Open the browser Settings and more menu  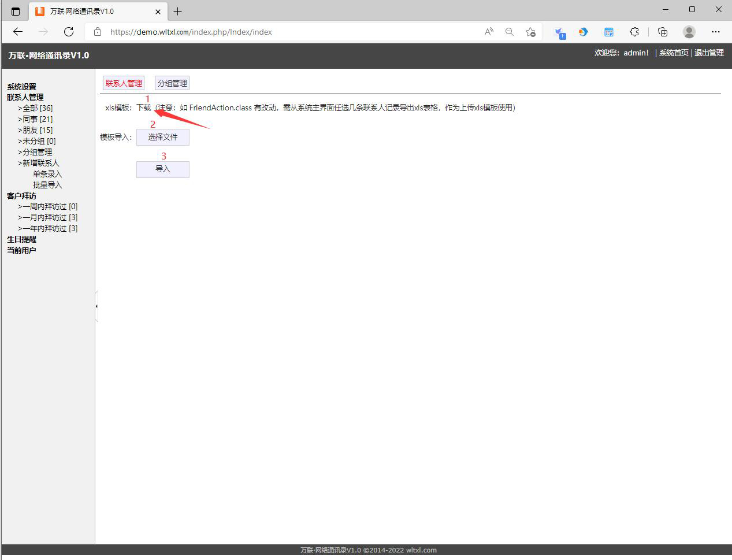click(x=716, y=32)
